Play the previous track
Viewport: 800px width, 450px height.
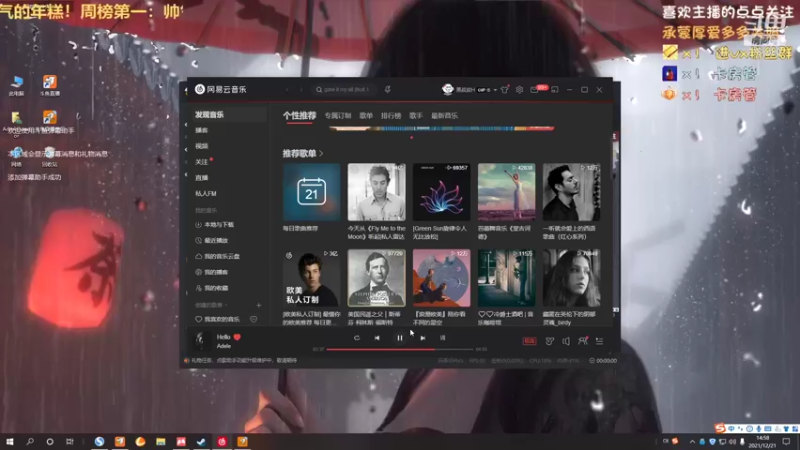point(377,338)
